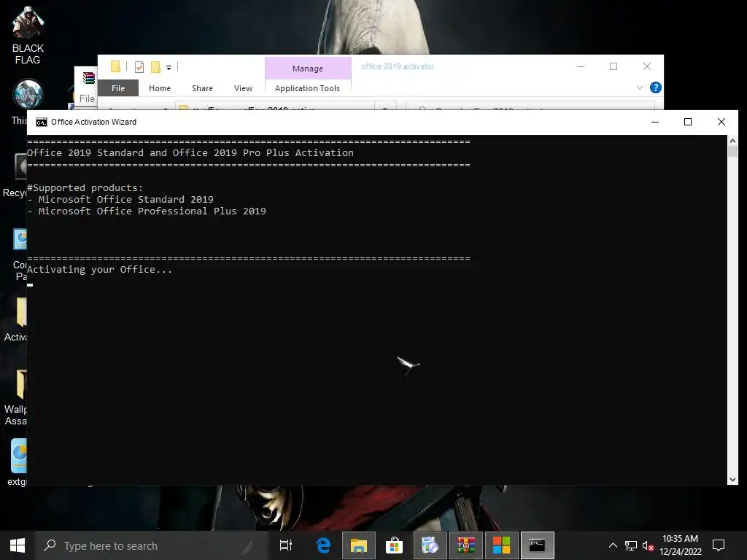Click the 'Activating your Office...' console line
Viewport: 747px width, 560px height.
(99, 270)
